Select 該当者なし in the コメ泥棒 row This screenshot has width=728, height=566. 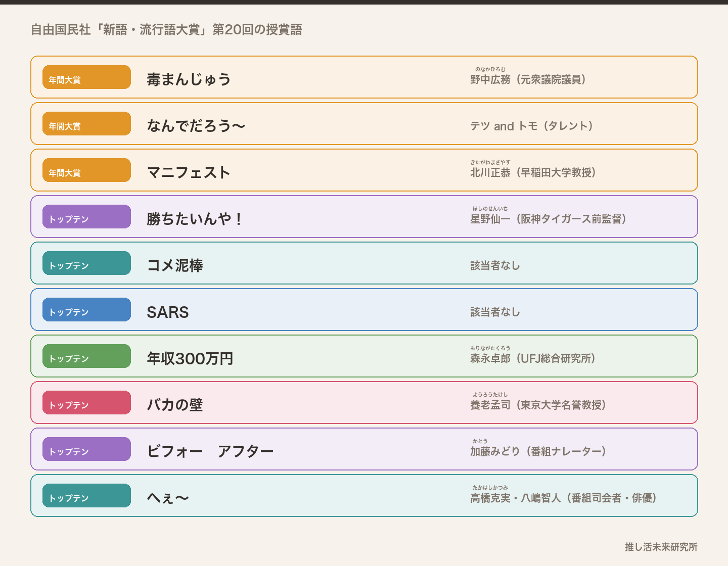coord(495,265)
